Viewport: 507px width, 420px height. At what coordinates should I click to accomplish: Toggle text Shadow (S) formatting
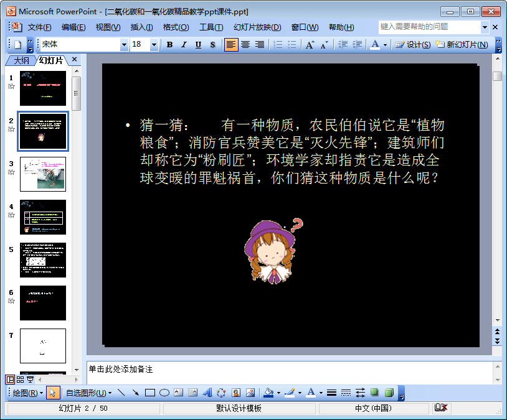pos(212,45)
